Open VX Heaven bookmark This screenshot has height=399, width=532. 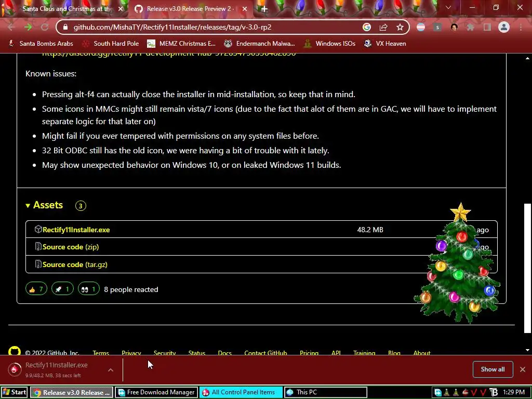pyautogui.click(x=385, y=44)
